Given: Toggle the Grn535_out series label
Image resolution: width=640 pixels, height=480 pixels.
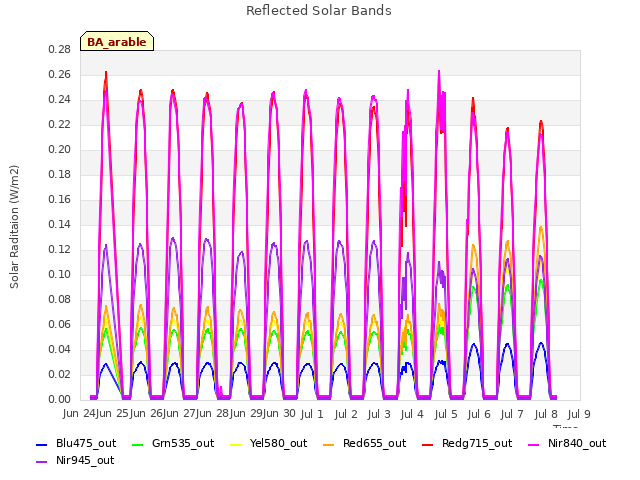Looking at the screenshot, I should tap(183, 443).
